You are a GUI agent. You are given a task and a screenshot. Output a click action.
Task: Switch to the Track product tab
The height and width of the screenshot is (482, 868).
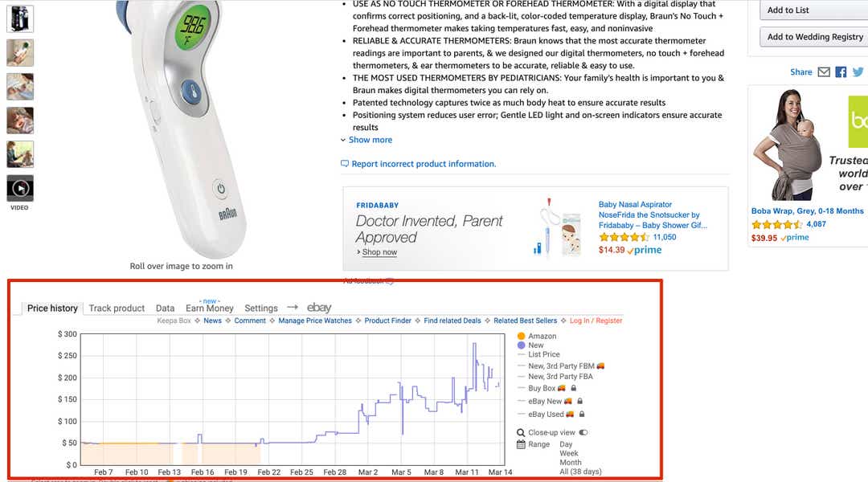[117, 308]
